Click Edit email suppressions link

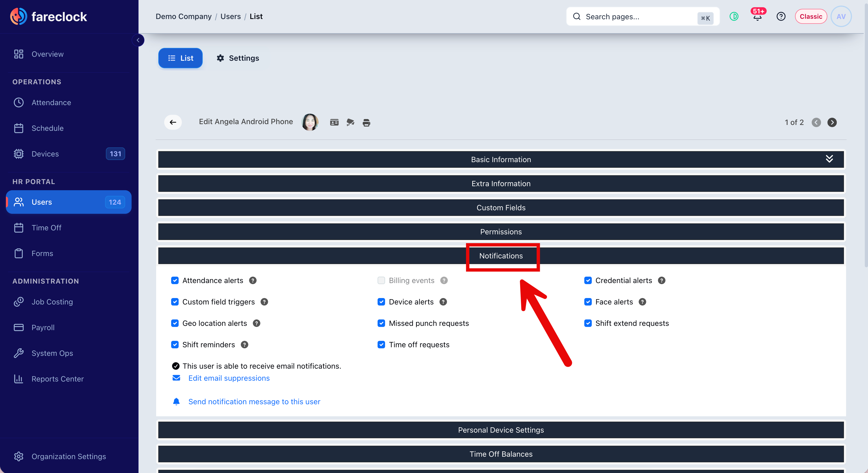(x=229, y=378)
